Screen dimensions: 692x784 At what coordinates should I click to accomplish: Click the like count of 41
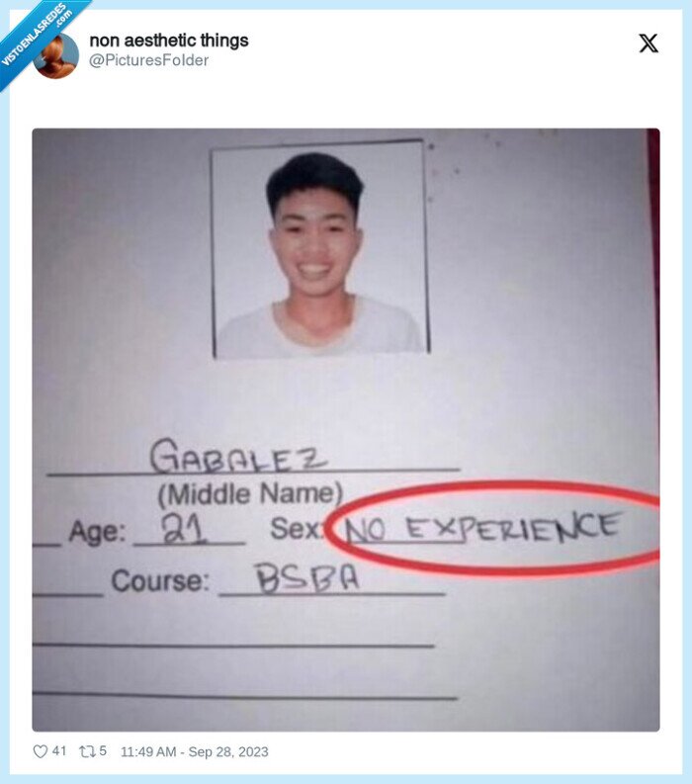click(x=59, y=750)
